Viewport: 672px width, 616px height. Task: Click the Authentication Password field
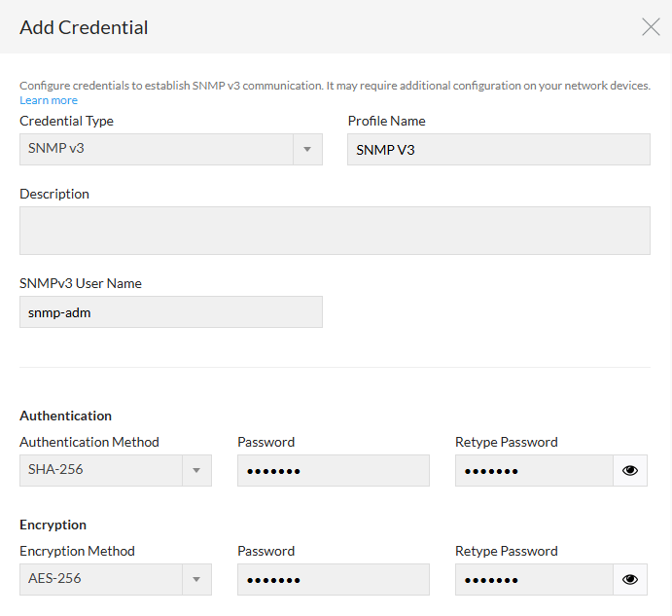coord(333,471)
